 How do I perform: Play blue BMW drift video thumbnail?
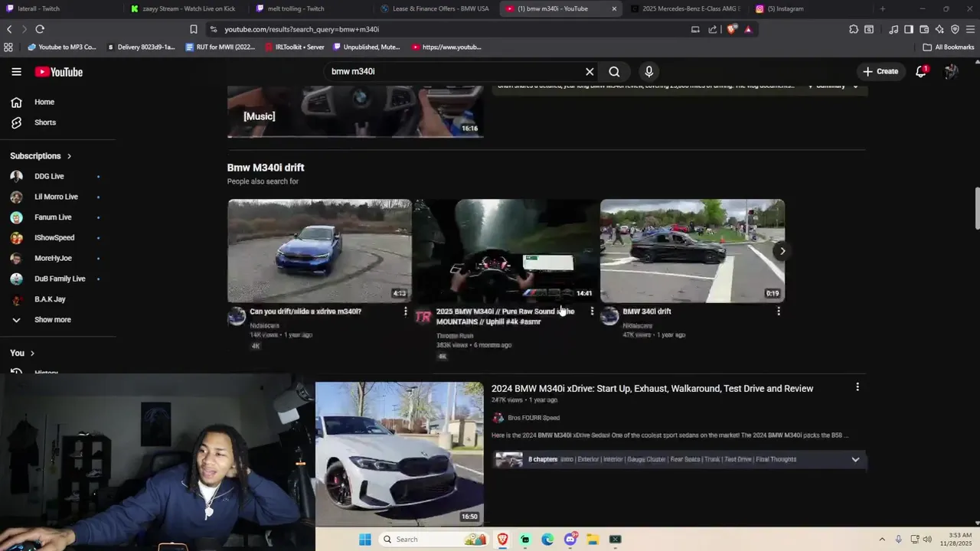[x=319, y=251]
